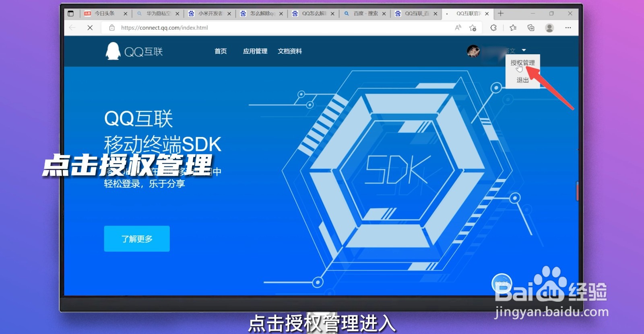Open 应用管理 in navigation bar
The height and width of the screenshot is (334, 644).
pos(255,51)
